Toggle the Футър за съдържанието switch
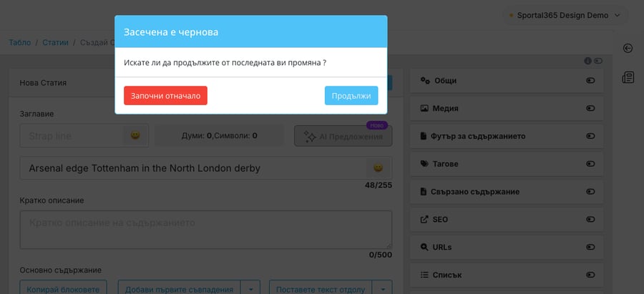This screenshot has width=644, height=294. tap(590, 137)
